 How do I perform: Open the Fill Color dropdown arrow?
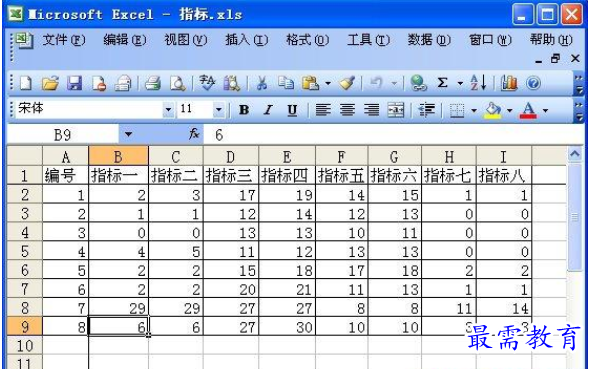point(510,110)
